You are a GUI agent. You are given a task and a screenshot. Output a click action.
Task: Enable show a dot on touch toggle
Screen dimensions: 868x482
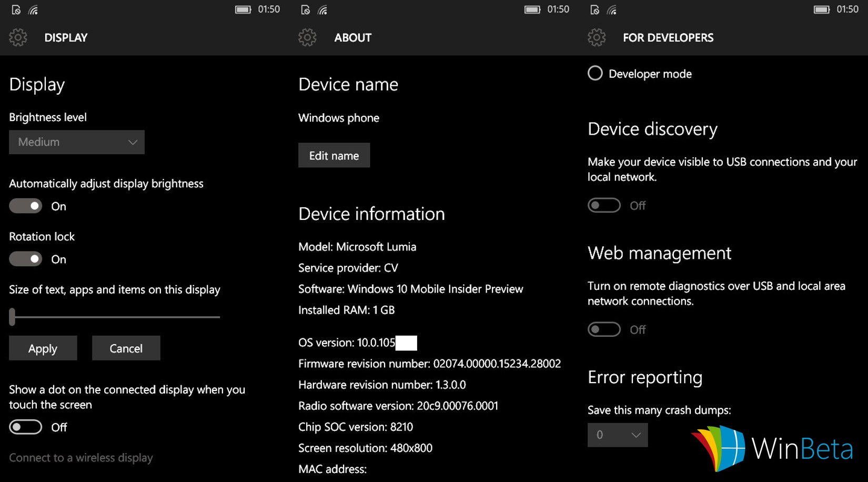(x=25, y=427)
